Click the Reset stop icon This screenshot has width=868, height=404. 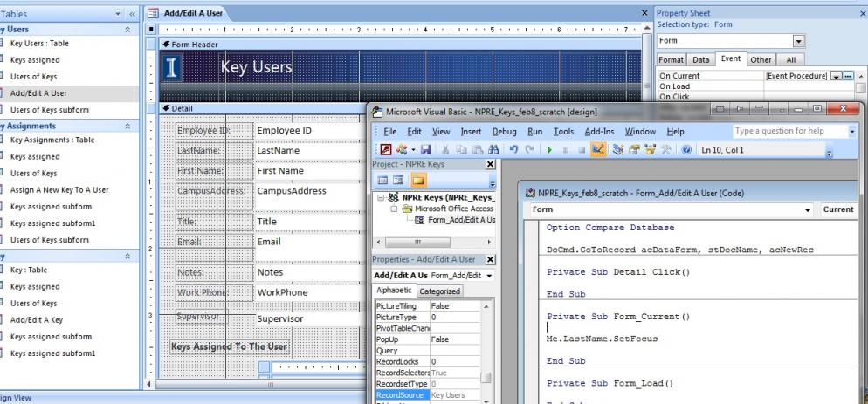(582, 149)
